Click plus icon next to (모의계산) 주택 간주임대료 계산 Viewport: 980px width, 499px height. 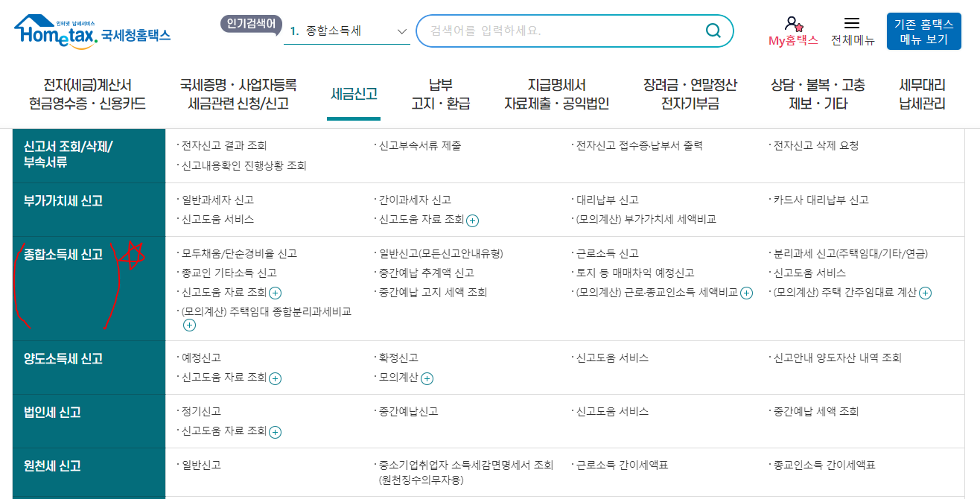point(926,293)
